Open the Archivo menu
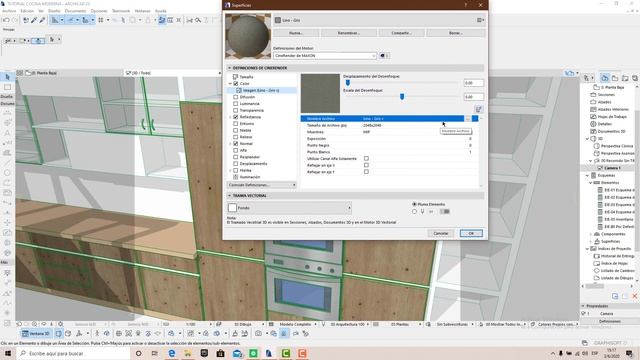 point(9,11)
